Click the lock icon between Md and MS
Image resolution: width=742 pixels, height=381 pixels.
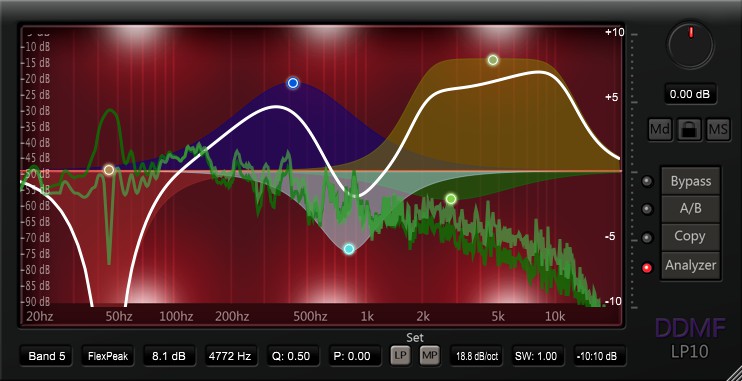click(x=689, y=129)
